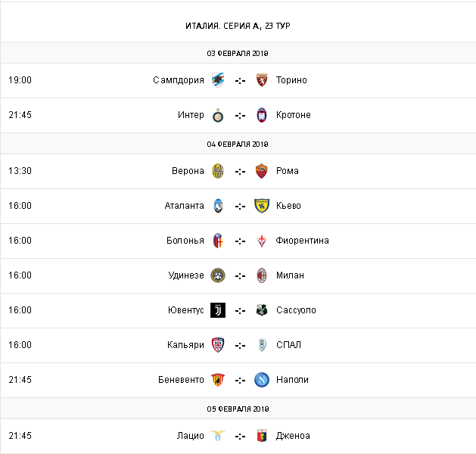
Task: Click the Serie A round 23 header
Action: (238, 26)
